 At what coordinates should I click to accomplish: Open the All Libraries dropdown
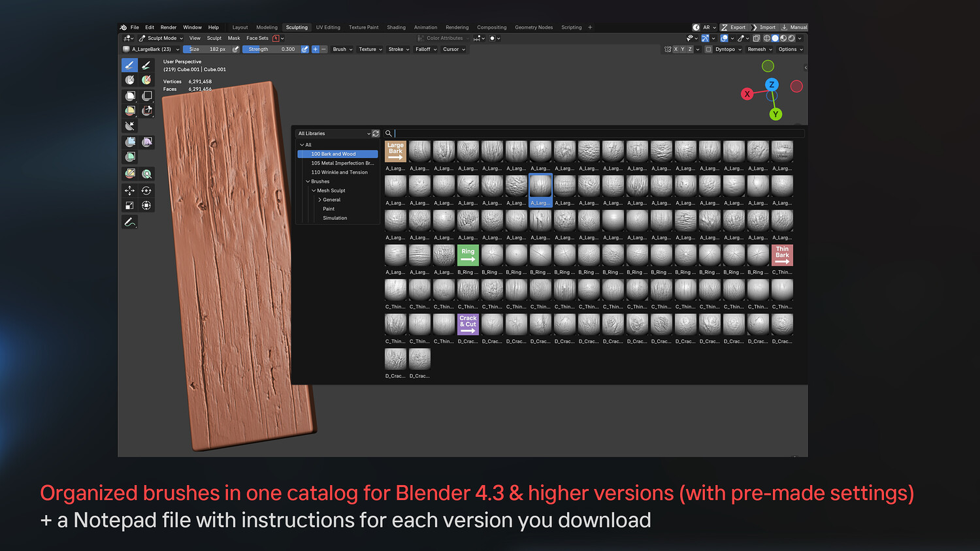(334, 133)
